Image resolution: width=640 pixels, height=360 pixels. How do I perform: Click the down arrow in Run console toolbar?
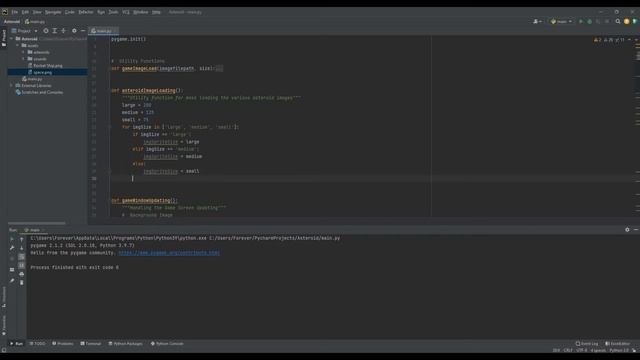[x=22, y=248]
